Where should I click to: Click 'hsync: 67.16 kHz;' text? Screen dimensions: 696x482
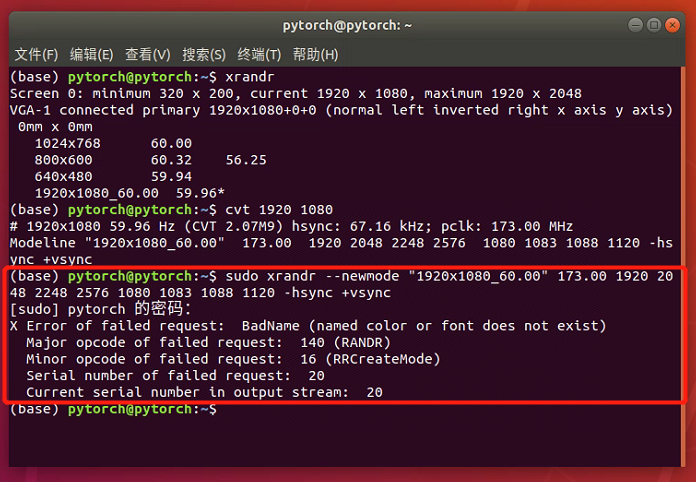click(x=361, y=226)
